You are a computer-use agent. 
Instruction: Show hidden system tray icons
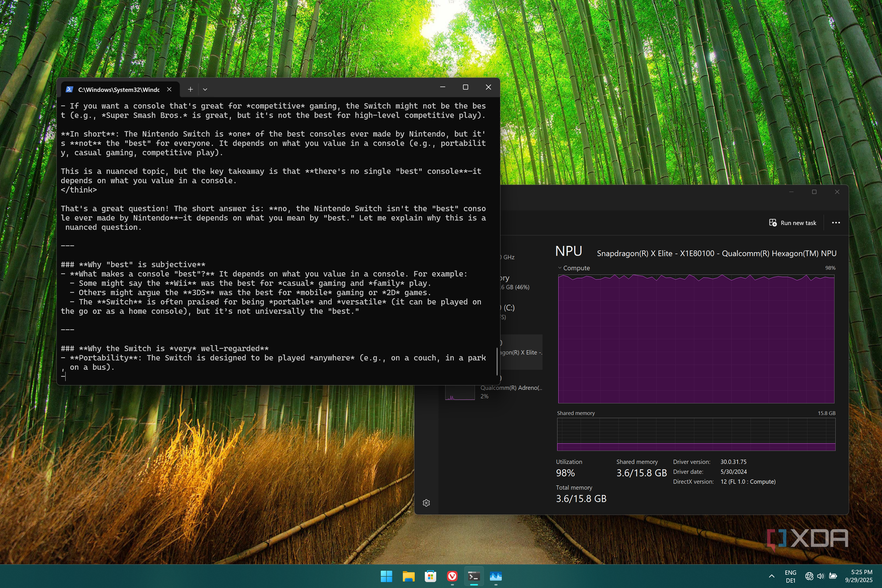tap(771, 576)
